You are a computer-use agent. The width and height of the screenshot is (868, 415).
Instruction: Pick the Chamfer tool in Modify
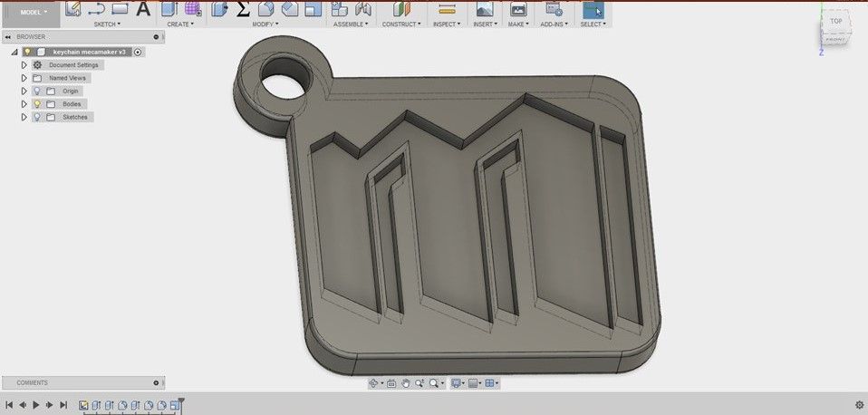[290, 9]
